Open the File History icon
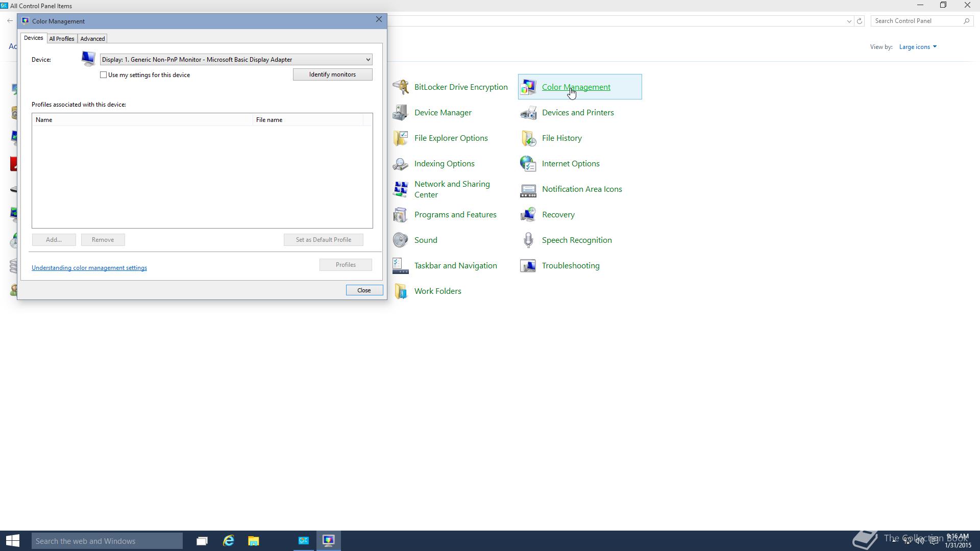Screen dimensions: 980x551 528,138
